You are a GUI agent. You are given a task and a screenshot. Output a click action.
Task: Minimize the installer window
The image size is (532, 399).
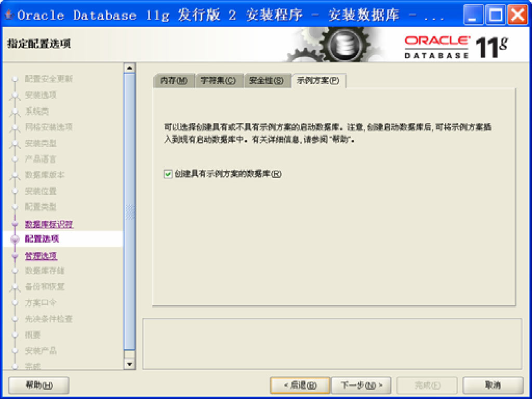(x=473, y=15)
